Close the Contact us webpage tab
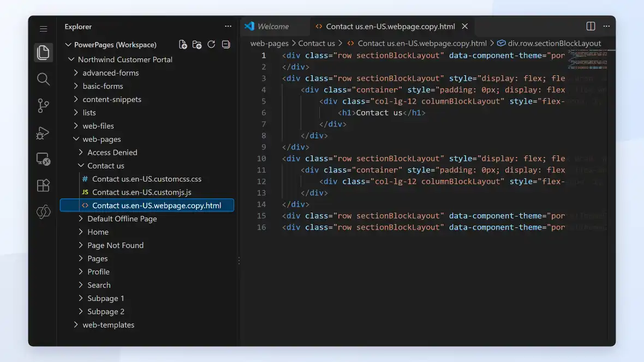 (465, 26)
